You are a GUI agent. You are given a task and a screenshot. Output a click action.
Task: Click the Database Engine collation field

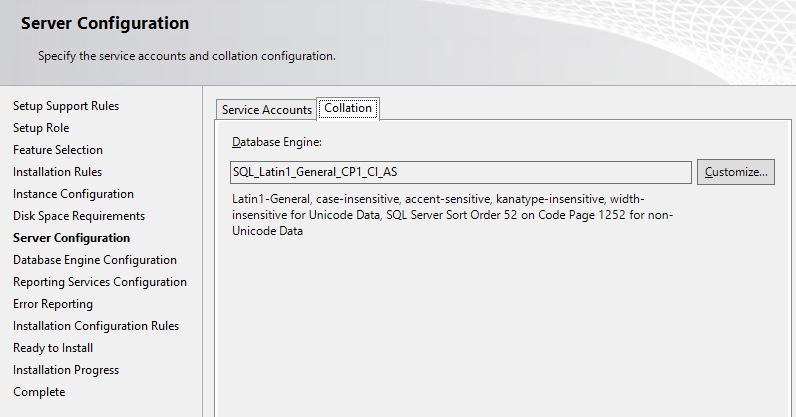tap(460, 172)
